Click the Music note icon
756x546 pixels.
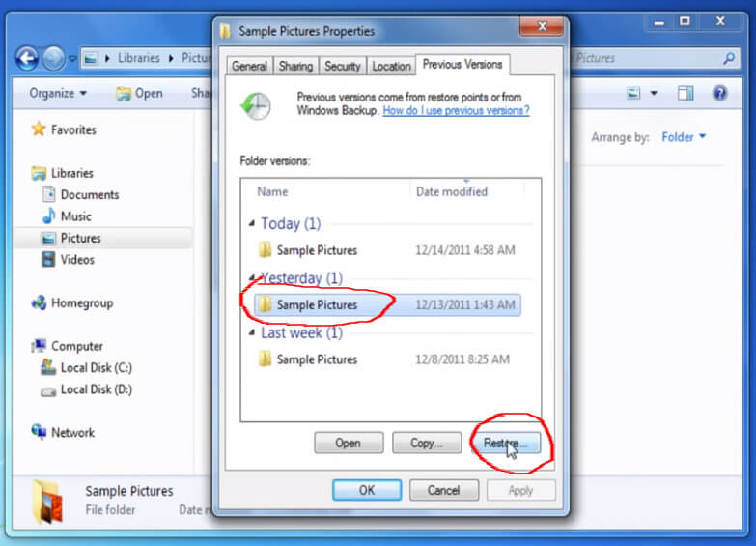(x=48, y=216)
